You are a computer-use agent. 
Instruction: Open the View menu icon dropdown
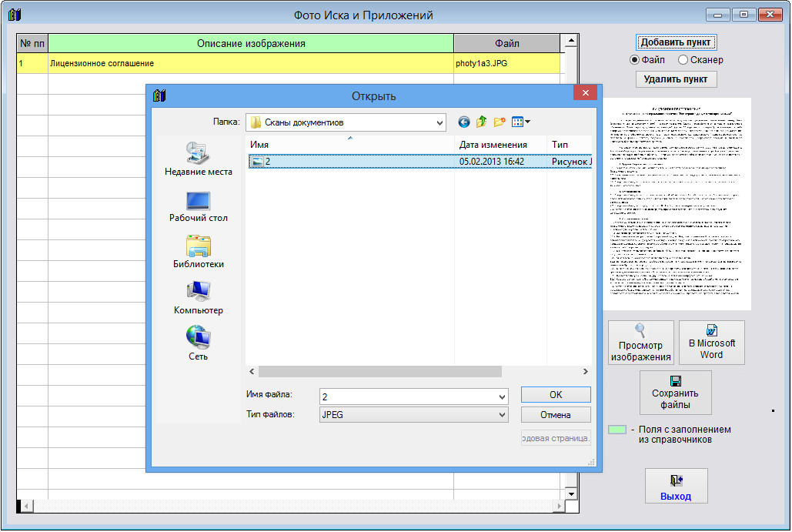click(521, 122)
